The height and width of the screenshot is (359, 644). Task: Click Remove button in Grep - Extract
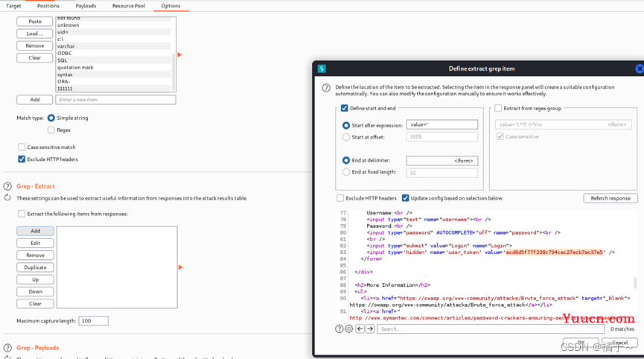pyautogui.click(x=35, y=255)
